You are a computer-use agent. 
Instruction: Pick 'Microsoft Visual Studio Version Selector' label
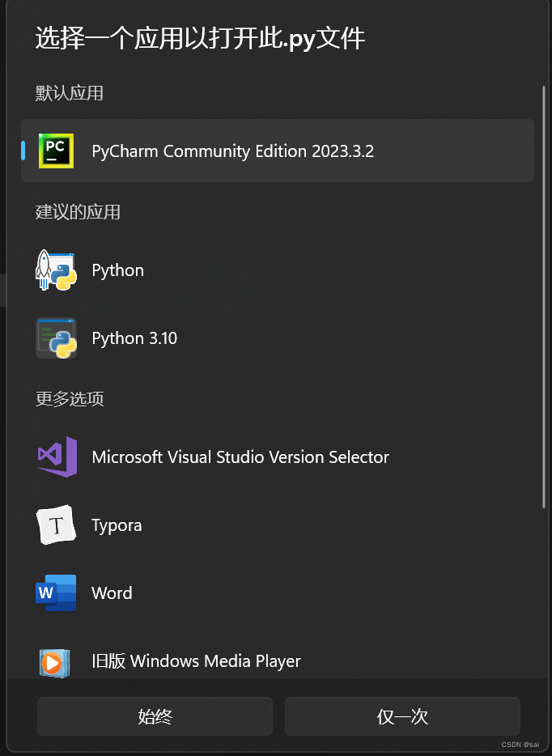[240, 457]
